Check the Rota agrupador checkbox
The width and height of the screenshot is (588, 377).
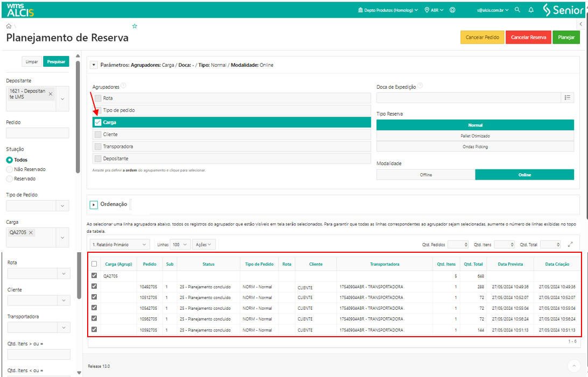point(98,98)
